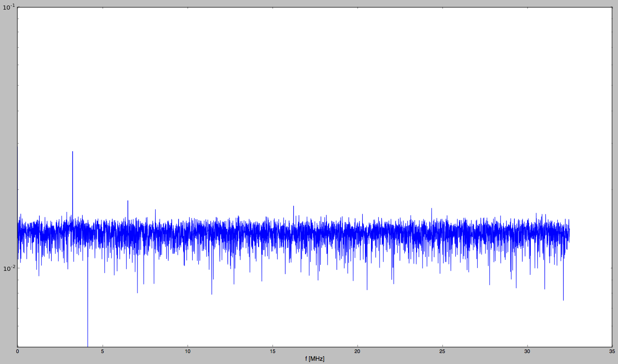Screen dimensions: 618x364
Task: Click the x-axis tick label 30
Action: tap(527, 352)
